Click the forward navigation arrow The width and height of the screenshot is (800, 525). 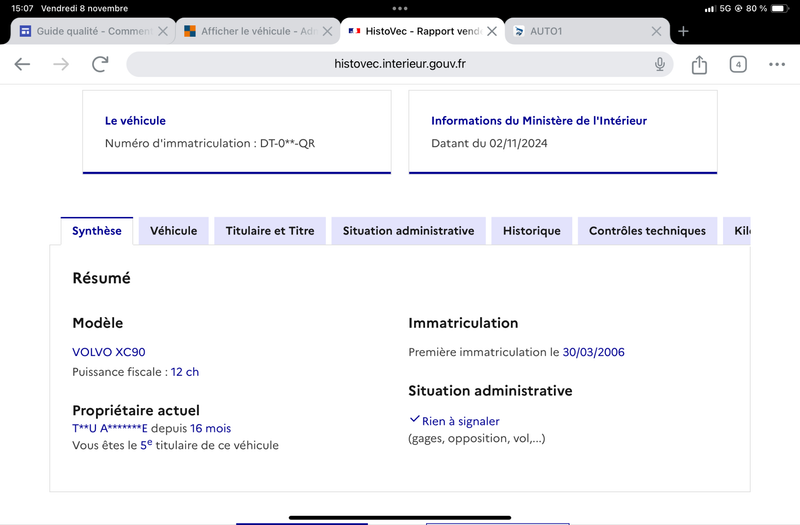61,64
